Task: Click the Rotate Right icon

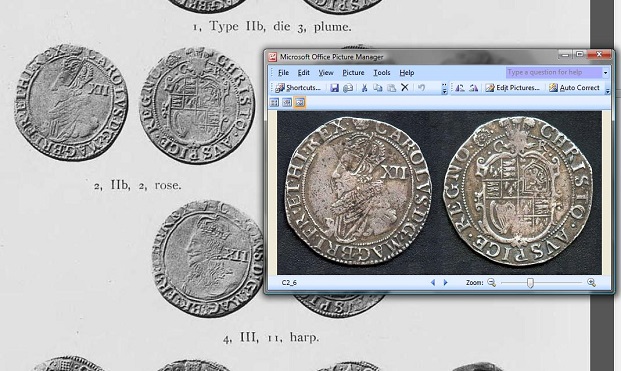Action: click(473, 88)
